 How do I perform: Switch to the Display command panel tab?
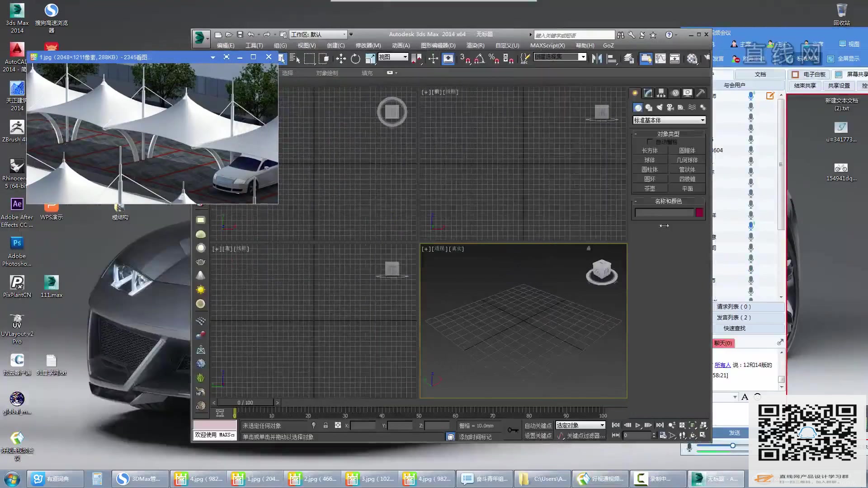tap(688, 93)
